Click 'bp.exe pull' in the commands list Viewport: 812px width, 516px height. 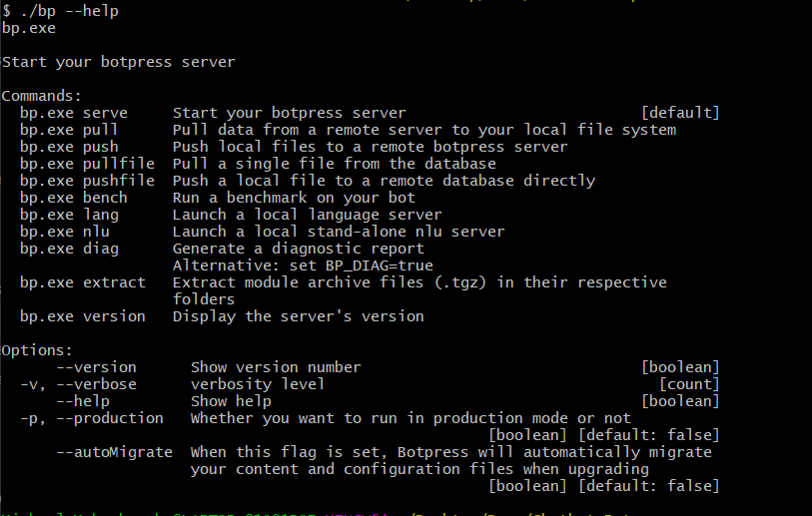pos(69,130)
